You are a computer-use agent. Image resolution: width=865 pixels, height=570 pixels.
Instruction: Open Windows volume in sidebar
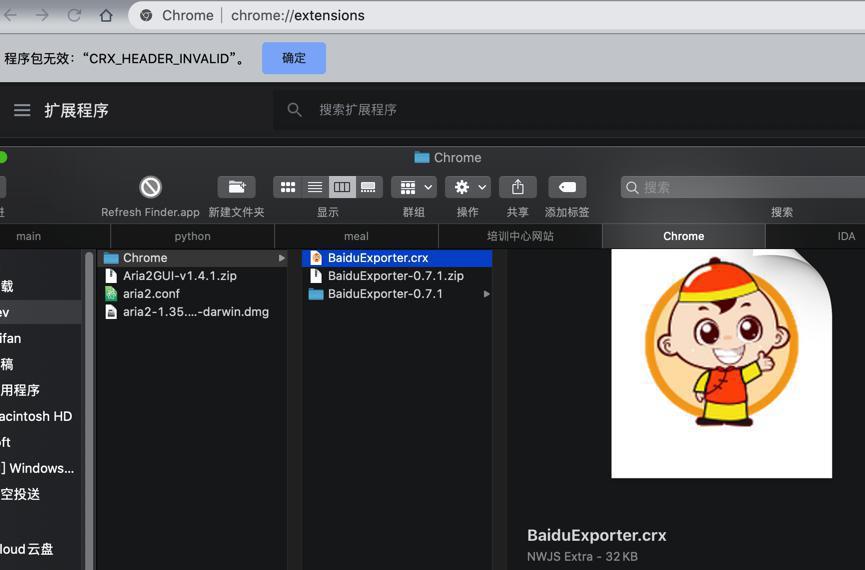pos(37,468)
